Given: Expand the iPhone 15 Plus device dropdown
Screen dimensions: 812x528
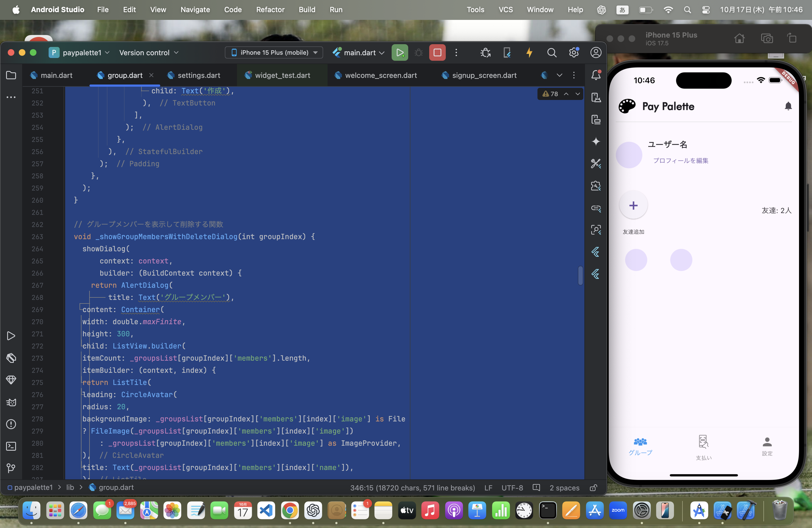Looking at the screenshot, I should click(274, 52).
